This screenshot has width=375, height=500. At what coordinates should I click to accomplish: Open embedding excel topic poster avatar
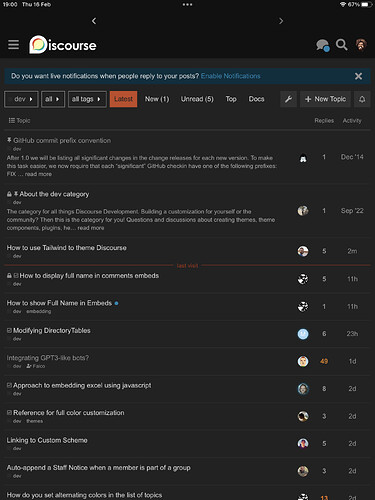303,389
